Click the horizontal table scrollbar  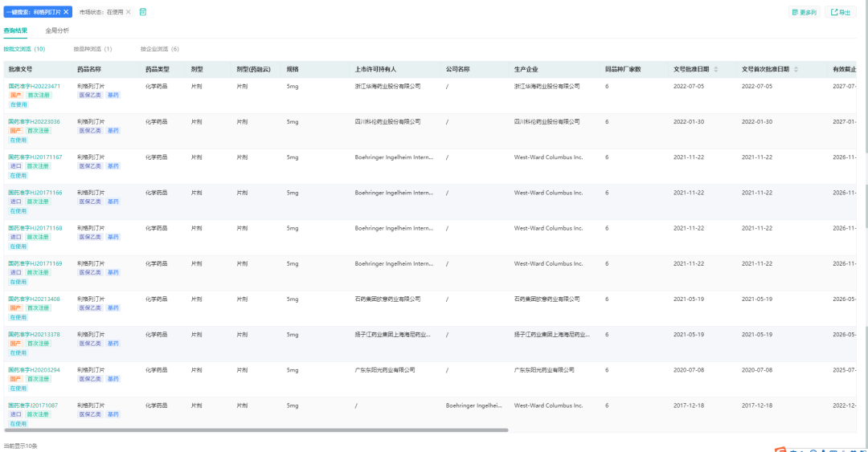(256, 430)
